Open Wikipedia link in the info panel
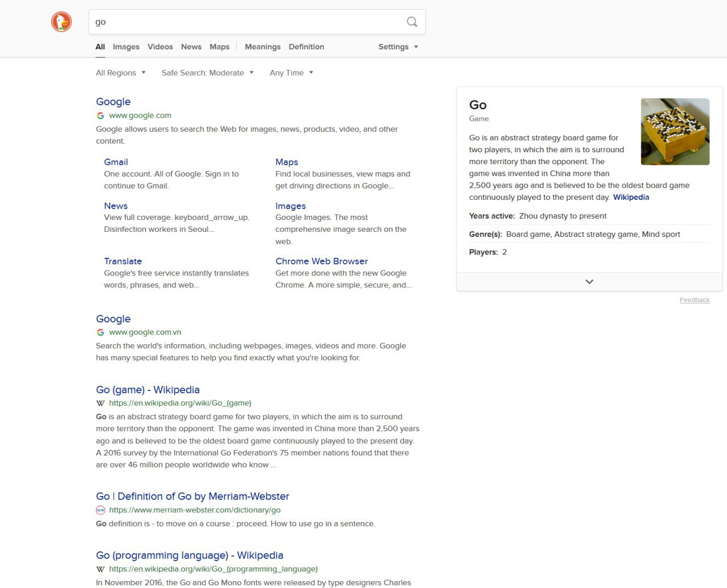 pos(631,197)
